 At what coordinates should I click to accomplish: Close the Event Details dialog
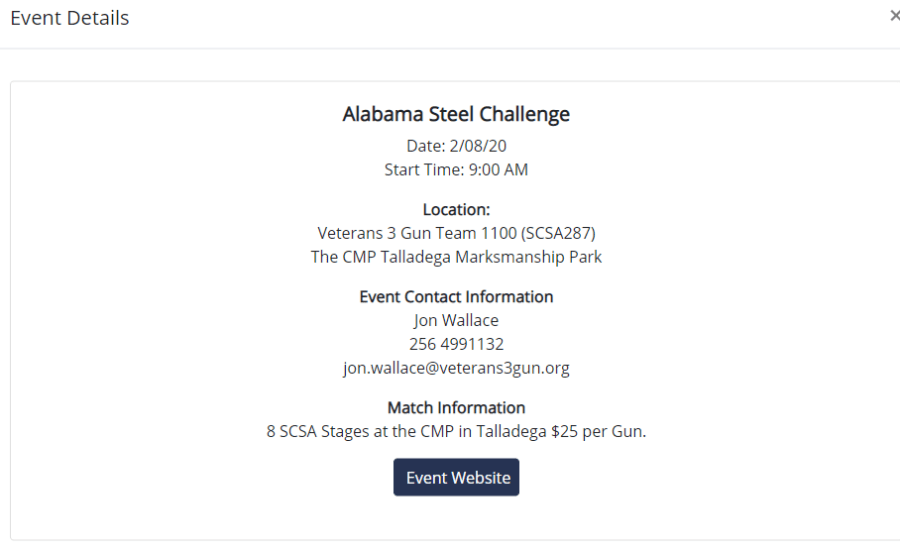pos(893,17)
